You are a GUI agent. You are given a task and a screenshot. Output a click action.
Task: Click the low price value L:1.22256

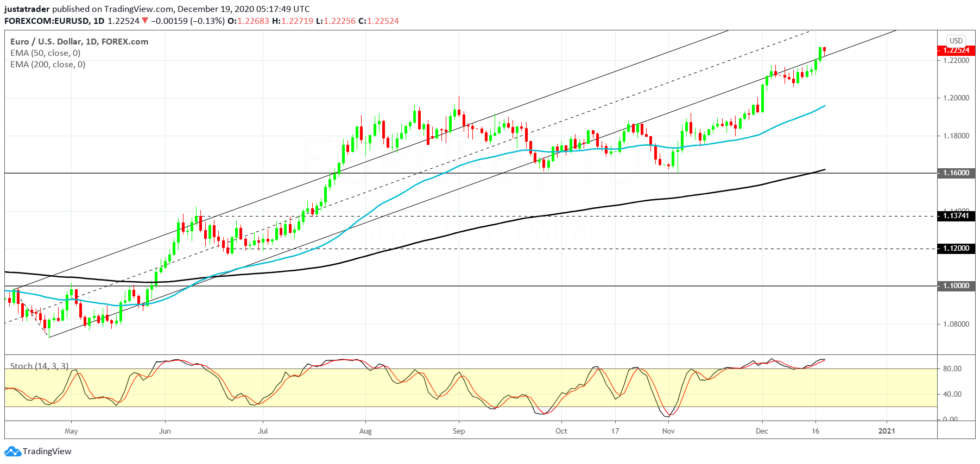336,21
